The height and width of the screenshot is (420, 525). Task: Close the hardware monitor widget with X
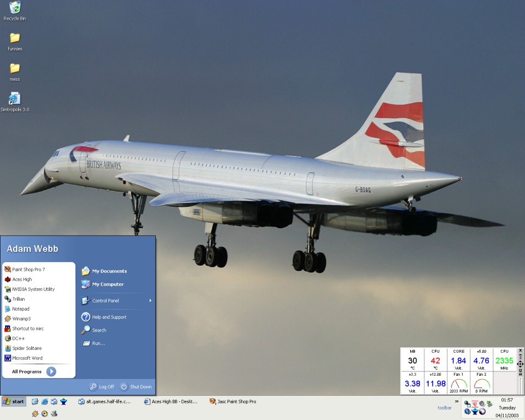[x=520, y=351]
